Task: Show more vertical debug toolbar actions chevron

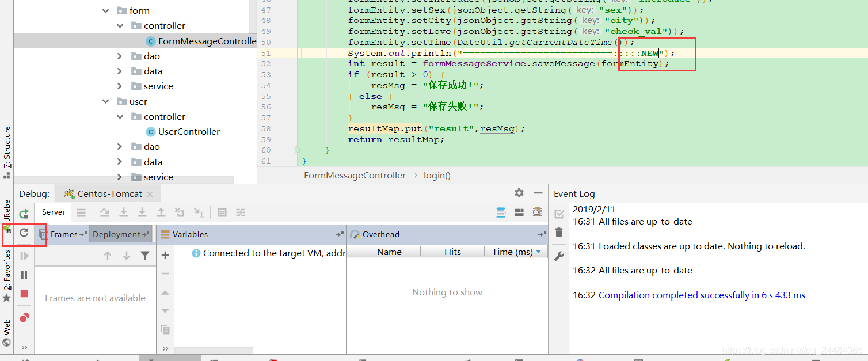Action: (24, 348)
